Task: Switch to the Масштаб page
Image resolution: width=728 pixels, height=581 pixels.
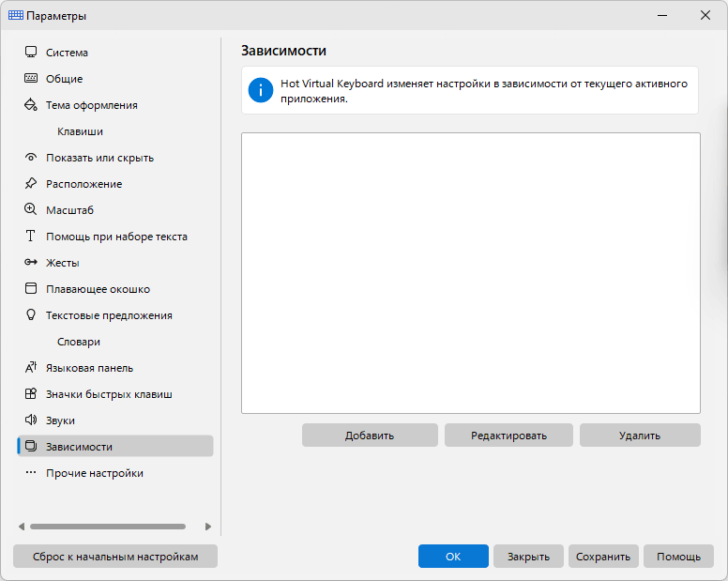Action: (x=115, y=210)
